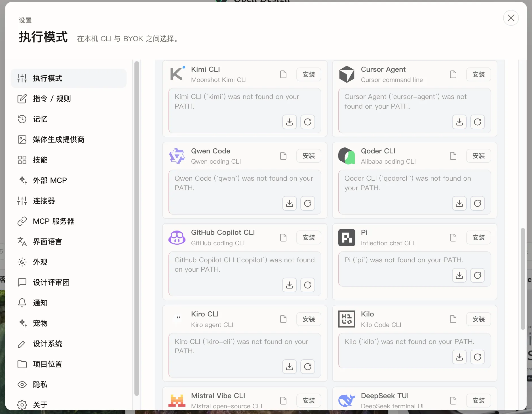
Task: Click 安装 button for Mistral Vibe CLI
Action: point(309,401)
